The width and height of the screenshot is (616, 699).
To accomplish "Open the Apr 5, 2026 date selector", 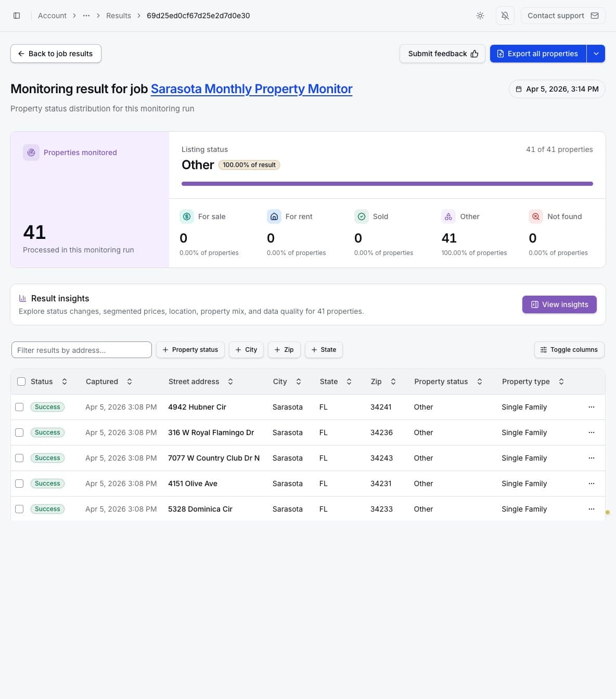I will 557,89.
